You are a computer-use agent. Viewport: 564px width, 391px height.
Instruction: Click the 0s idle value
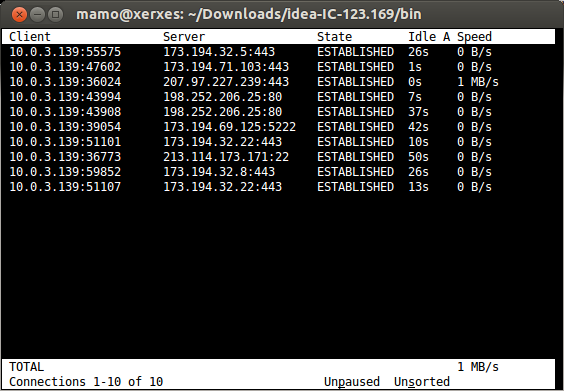pos(415,82)
